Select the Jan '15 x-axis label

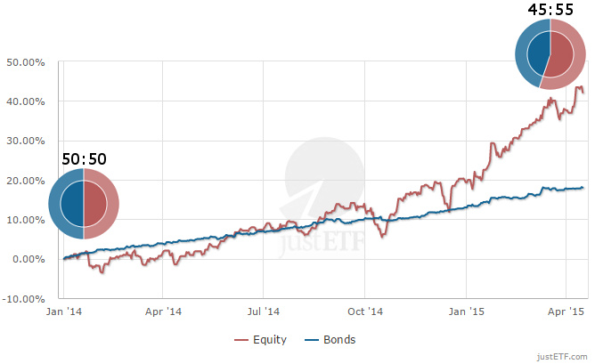tap(466, 312)
